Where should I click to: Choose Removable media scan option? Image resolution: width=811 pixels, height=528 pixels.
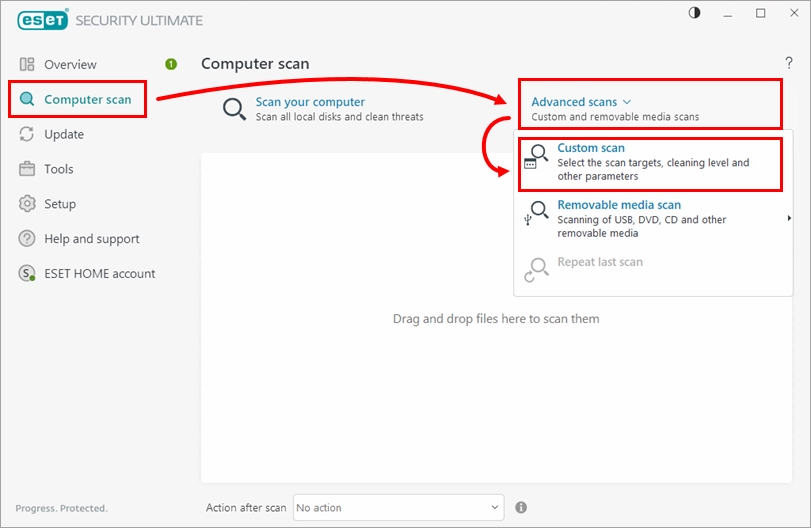click(619, 205)
